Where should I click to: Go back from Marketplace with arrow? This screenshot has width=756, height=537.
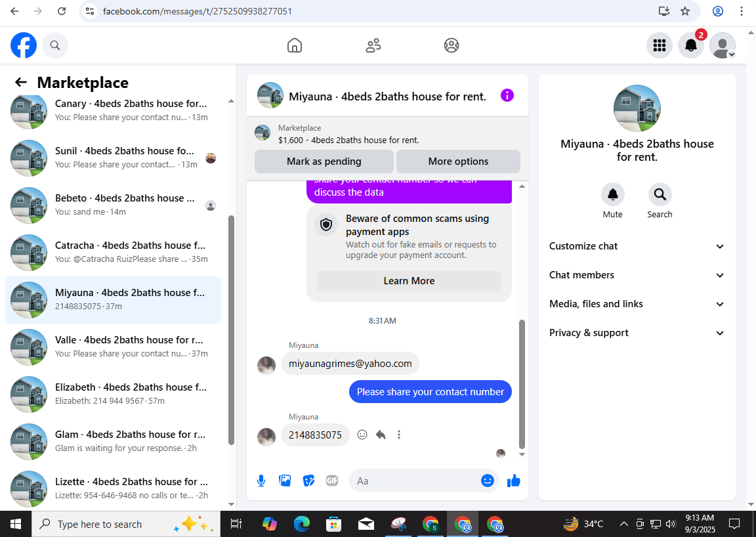[x=21, y=82]
